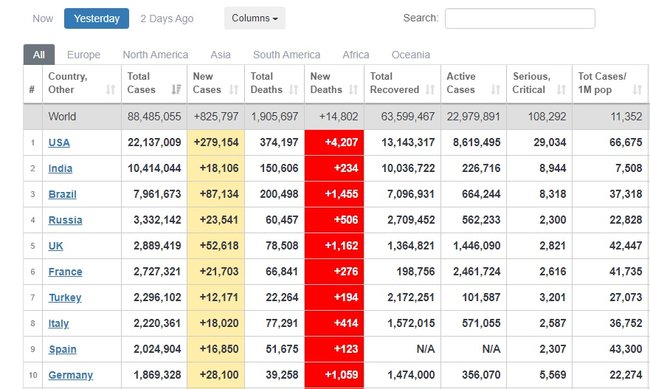Open the Brazil country link
Viewport: 650px width, 389px height.
(62, 194)
